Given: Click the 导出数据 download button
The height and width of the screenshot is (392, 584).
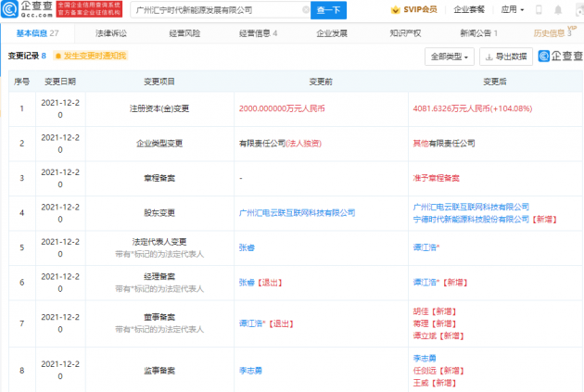Looking at the screenshot, I should (506, 57).
